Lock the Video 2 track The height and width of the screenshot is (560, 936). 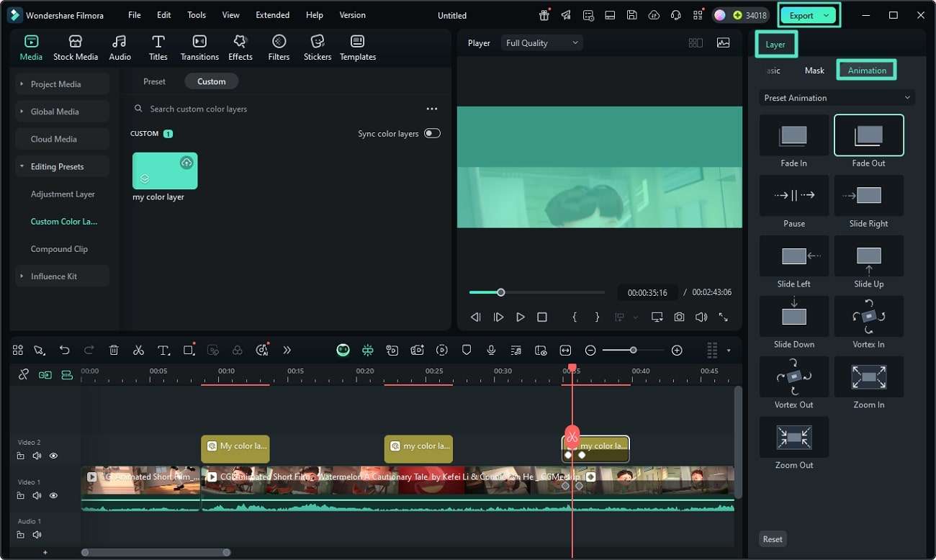21,456
